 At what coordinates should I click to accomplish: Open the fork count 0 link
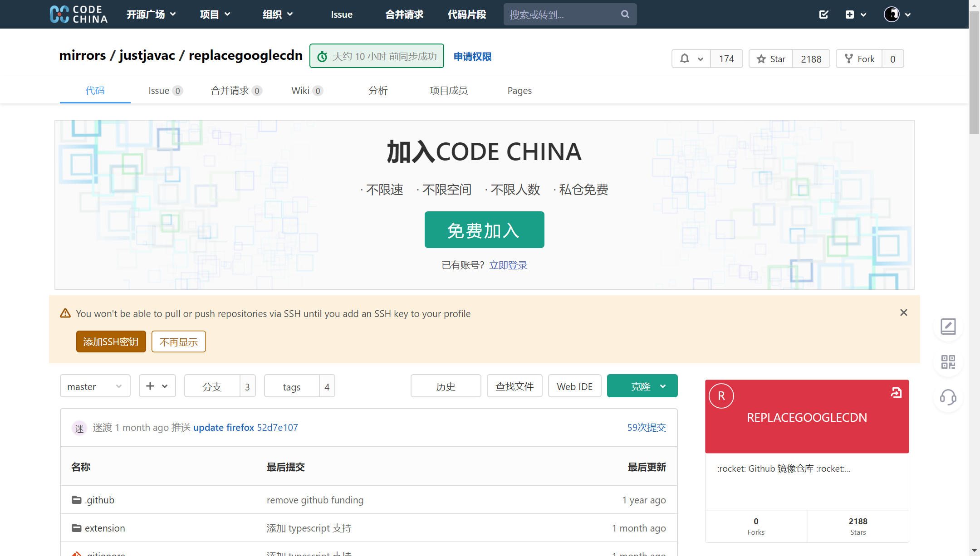tap(892, 59)
